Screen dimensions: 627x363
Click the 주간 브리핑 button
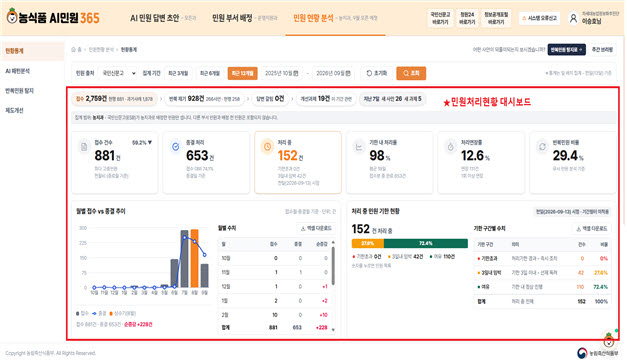pyautogui.click(x=602, y=50)
